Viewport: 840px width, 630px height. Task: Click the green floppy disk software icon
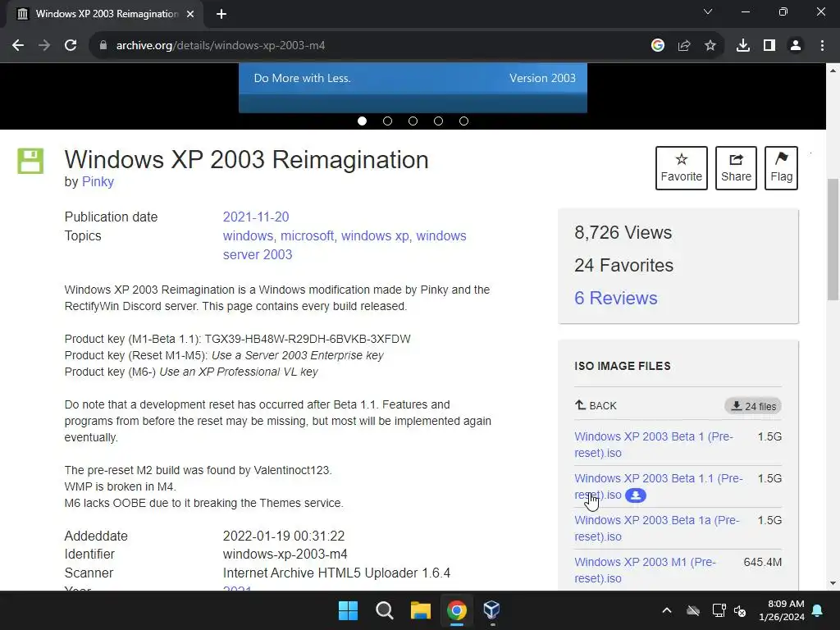[x=30, y=161]
